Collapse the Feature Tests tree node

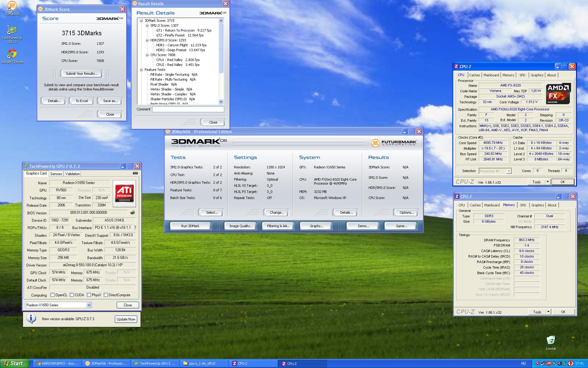[x=141, y=70]
